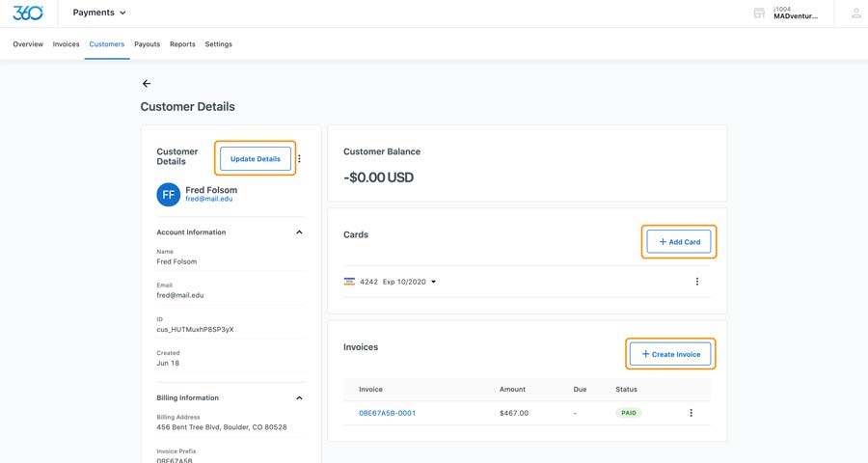
Task: Click the Status column header
Action: [626, 390]
